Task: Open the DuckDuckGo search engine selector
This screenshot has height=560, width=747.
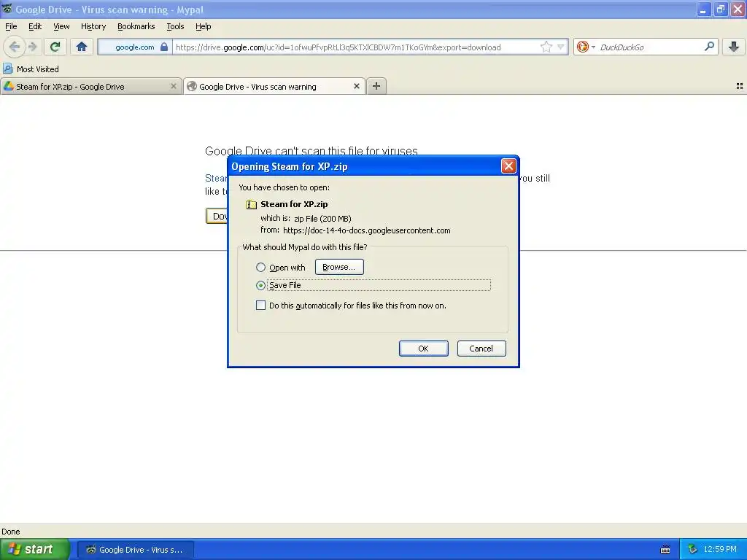Action: tap(586, 47)
